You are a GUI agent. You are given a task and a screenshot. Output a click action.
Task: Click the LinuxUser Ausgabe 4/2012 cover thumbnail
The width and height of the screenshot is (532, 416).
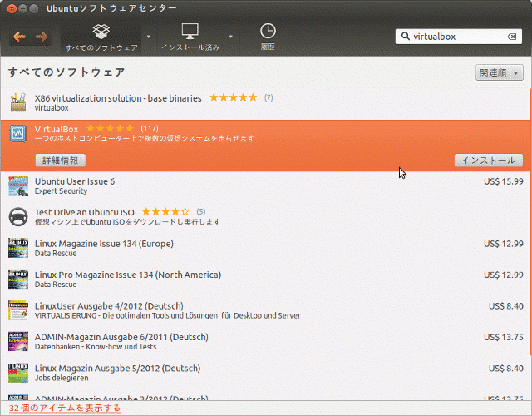[x=18, y=310]
